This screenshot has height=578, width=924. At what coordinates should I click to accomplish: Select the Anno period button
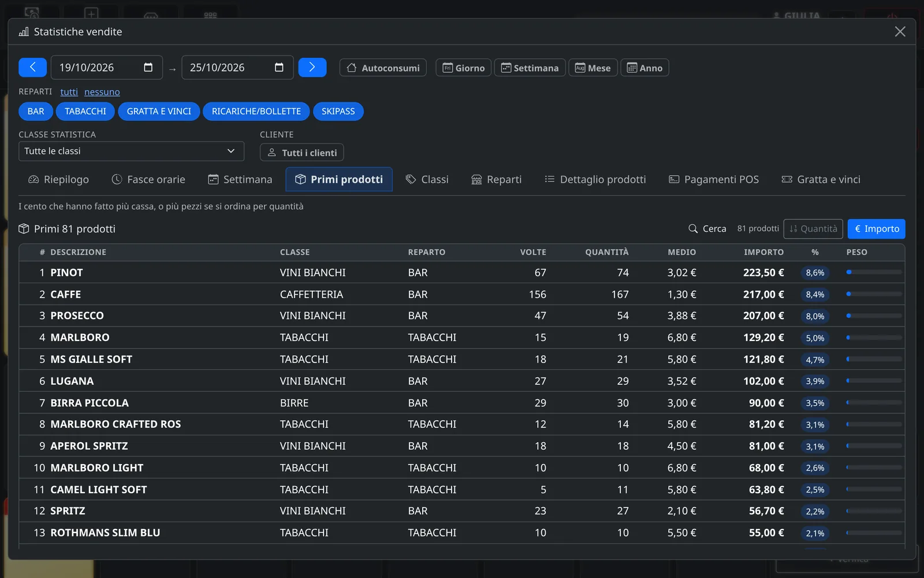coord(645,68)
